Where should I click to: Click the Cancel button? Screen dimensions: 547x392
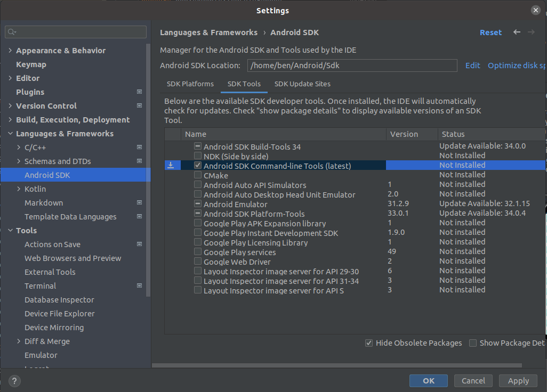coord(473,381)
